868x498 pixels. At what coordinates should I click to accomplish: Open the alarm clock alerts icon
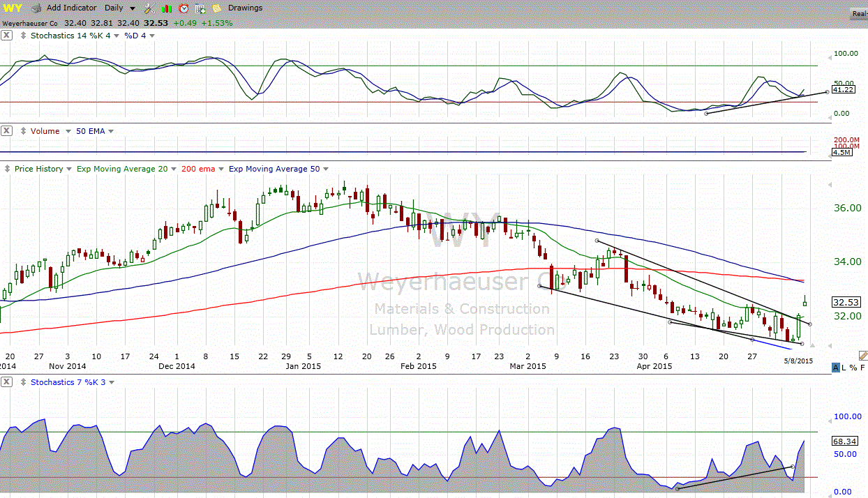click(184, 8)
